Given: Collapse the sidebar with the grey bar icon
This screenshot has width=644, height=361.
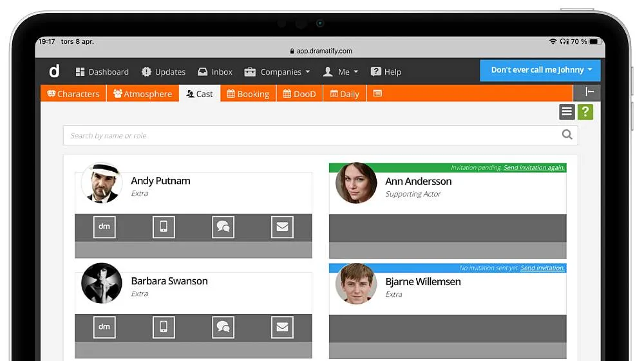Looking at the screenshot, I should [589, 92].
